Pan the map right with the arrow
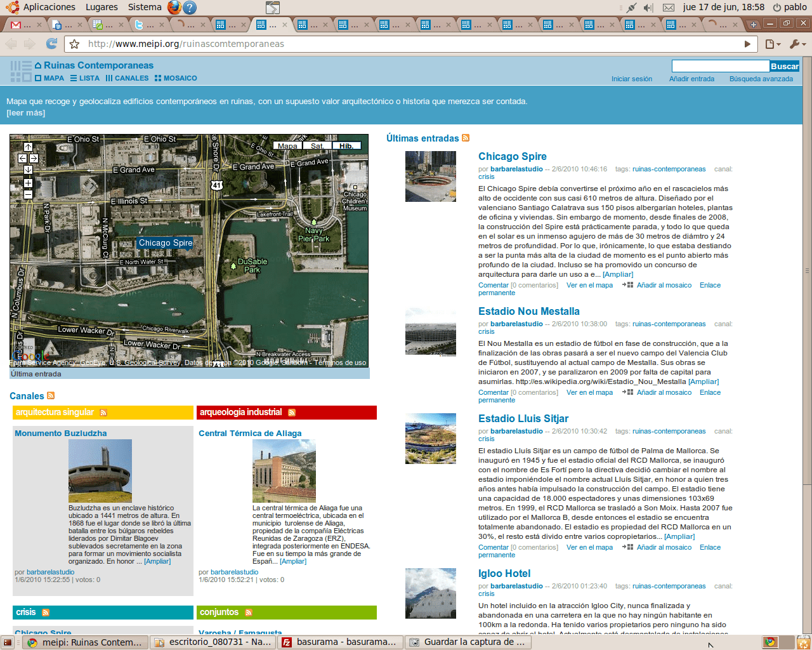The image size is (812, 650). click(x=34, y=159)
